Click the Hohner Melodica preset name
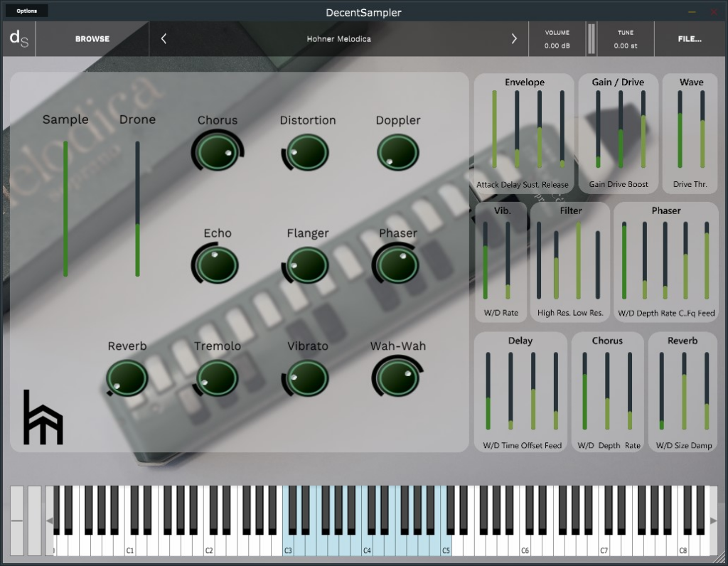Screen dimensions: 728x566 [339, 39]
